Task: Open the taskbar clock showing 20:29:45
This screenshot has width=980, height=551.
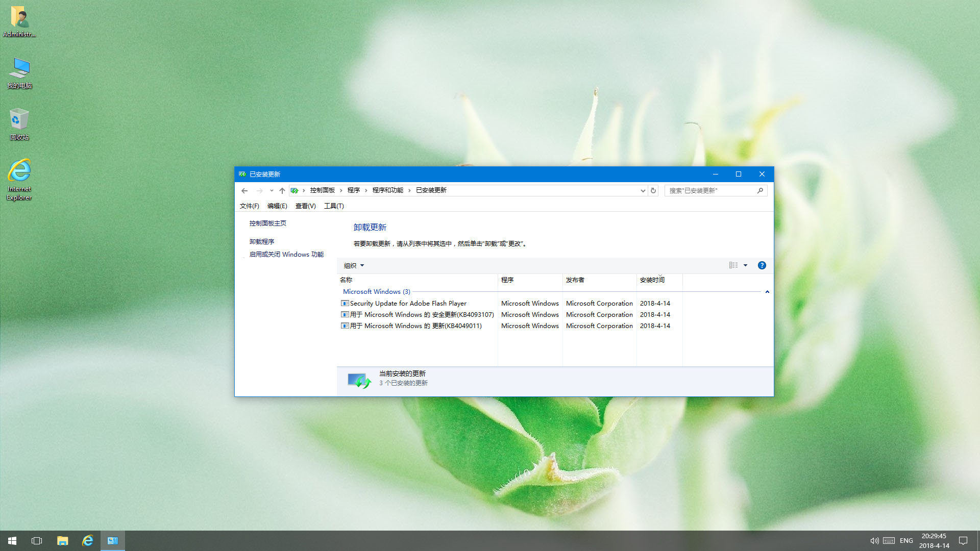Action: [934, 541]
